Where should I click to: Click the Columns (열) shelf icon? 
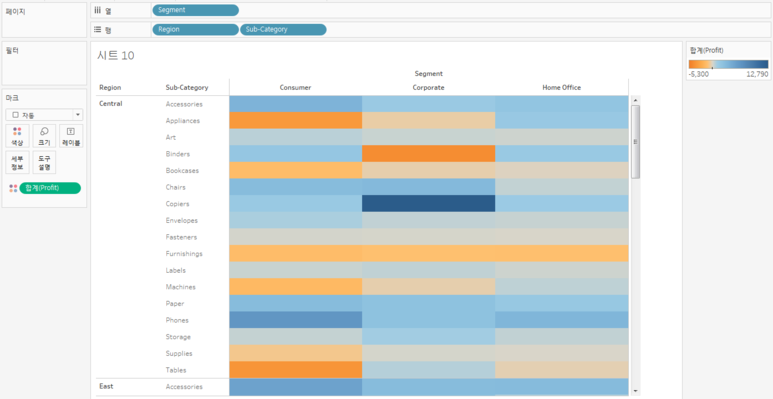(98, 10)
